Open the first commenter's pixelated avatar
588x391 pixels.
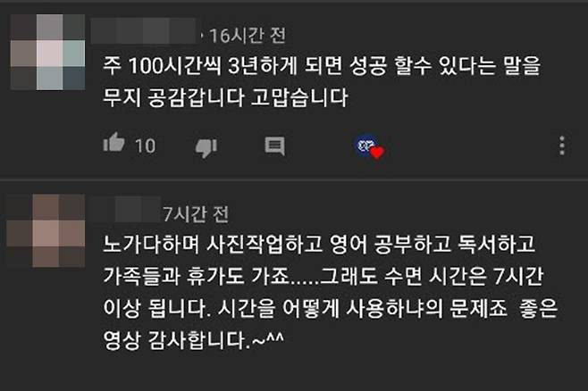(x=47, y=52)
